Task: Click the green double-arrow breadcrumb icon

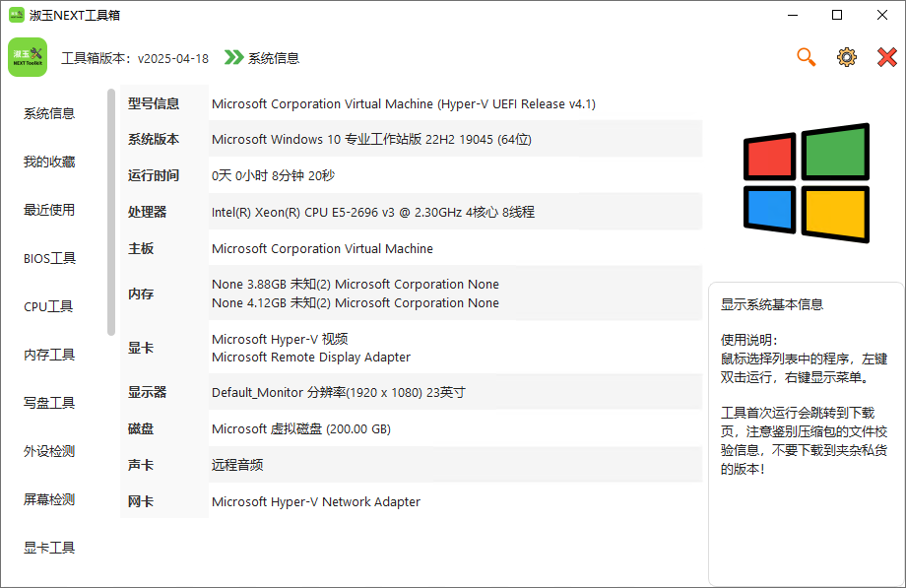Action: point(233,58)
